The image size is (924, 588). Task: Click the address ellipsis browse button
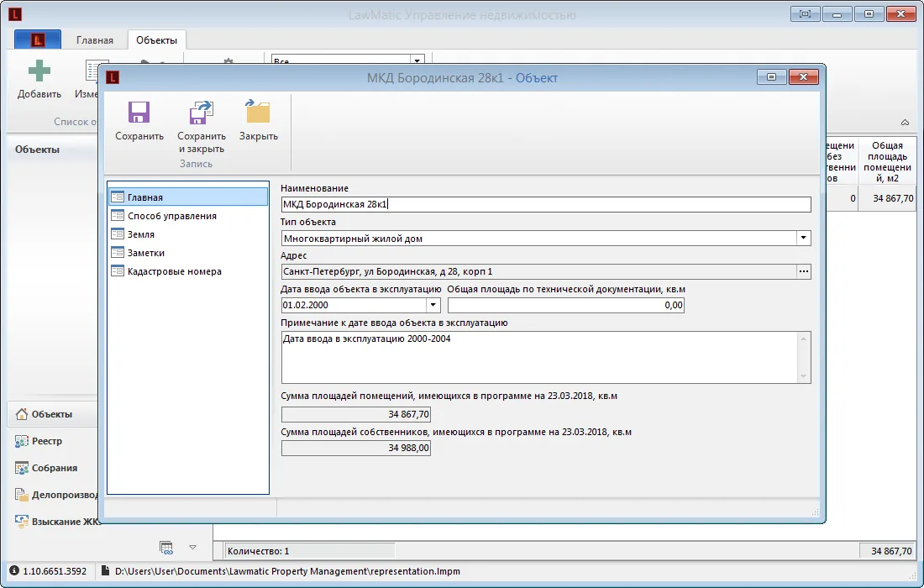coord(804,271)
